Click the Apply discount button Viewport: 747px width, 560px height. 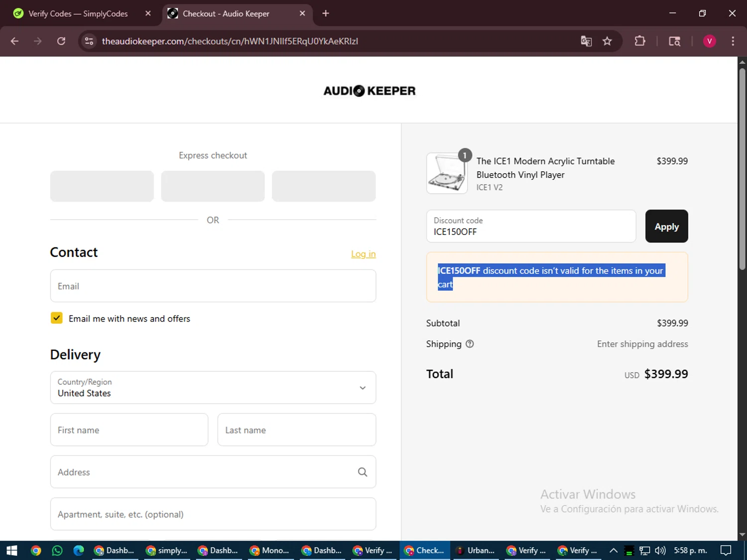(x=666, y=226)
